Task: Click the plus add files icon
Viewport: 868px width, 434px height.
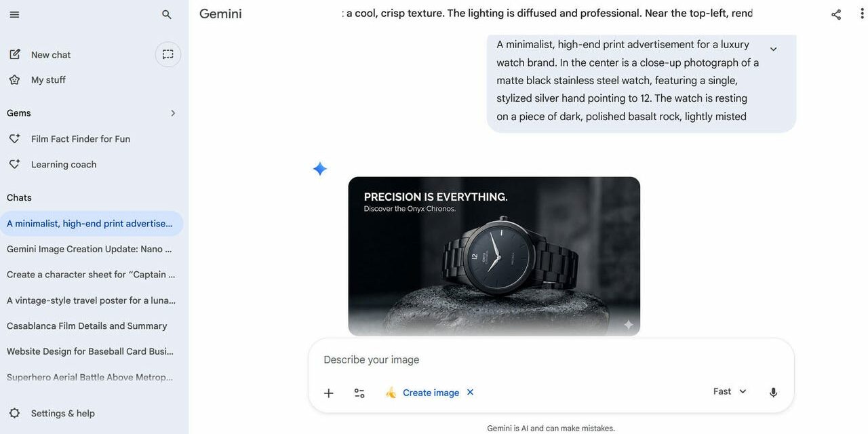Action: [329, 393]
